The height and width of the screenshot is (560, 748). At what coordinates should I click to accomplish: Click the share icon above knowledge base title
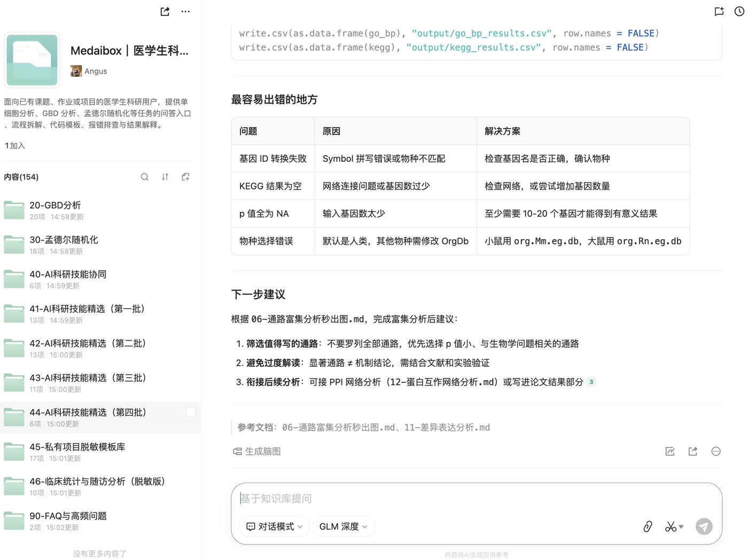(165, 11)
